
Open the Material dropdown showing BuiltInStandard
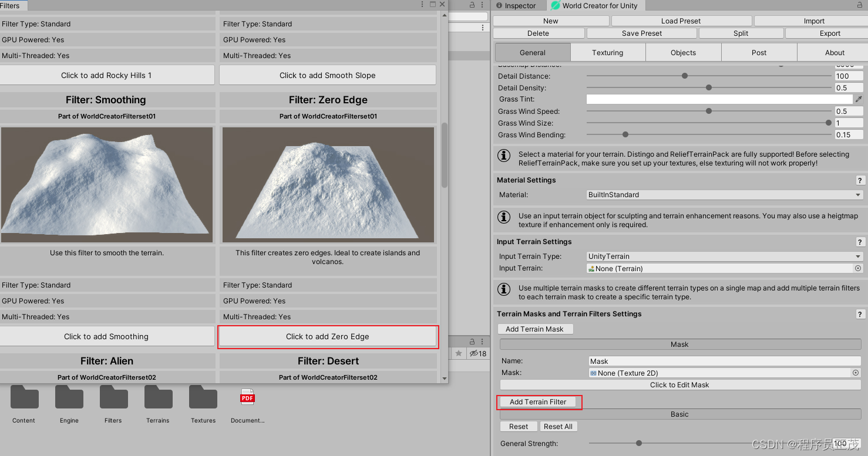tap(724, 194)
